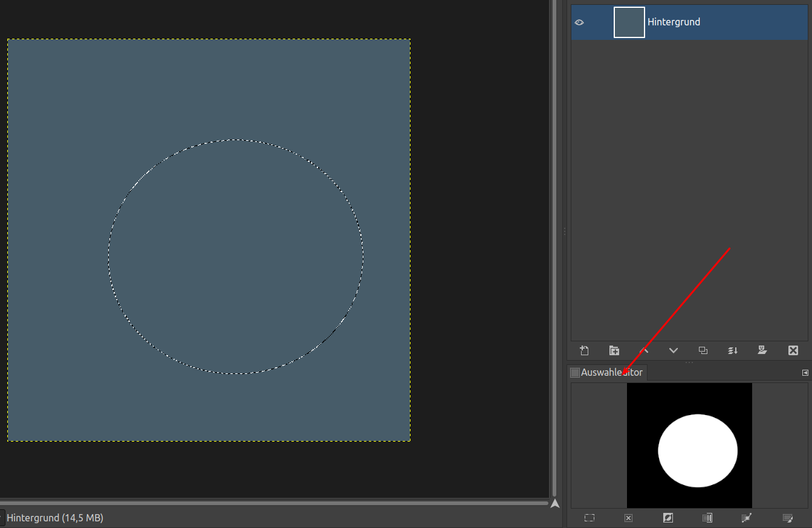
Task: Duplicate the Hintergrund layer
Action: pos(703,350)
